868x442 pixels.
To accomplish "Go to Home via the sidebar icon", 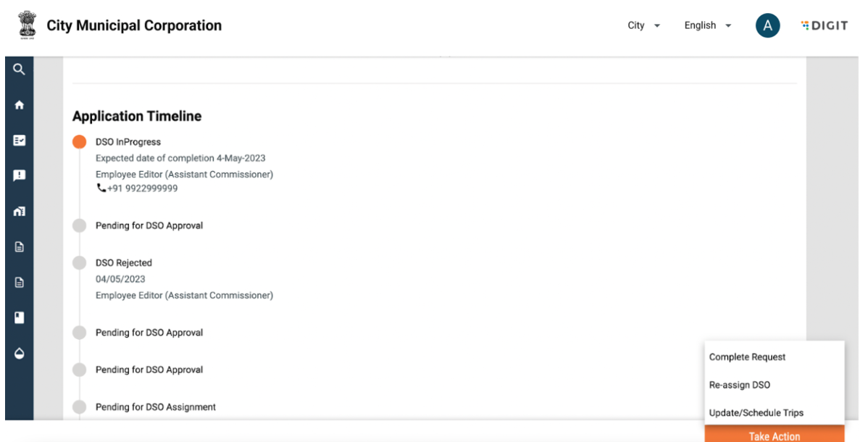I will tap(19, 105).
